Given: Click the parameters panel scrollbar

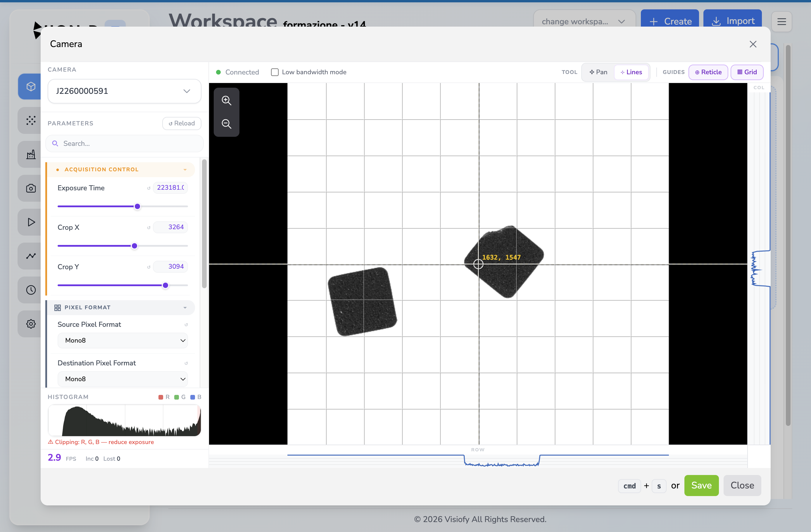Looking at the screenshot, I should tap(204, 224).
